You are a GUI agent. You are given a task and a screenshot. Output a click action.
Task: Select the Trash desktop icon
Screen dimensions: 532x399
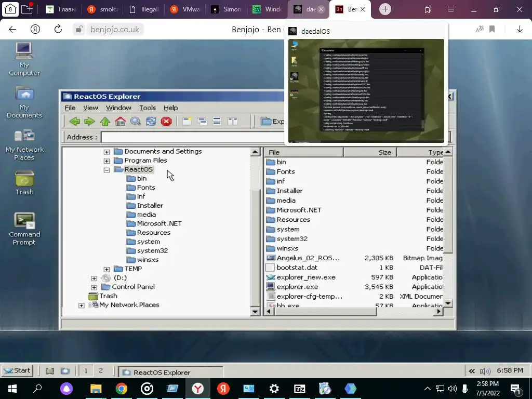point(24,182)
